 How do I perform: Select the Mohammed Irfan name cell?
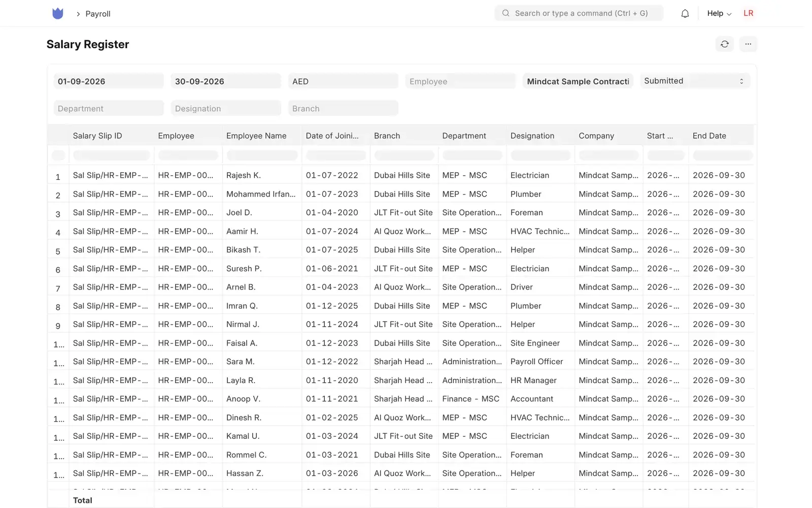[x=262, y=194]
